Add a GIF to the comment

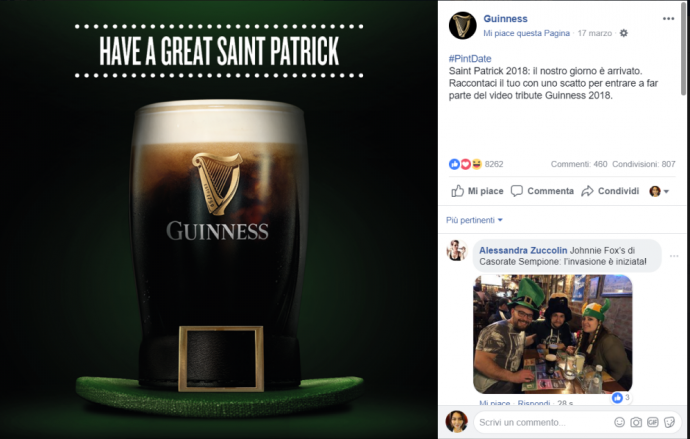pyautogui.click(x=653, y=422)
